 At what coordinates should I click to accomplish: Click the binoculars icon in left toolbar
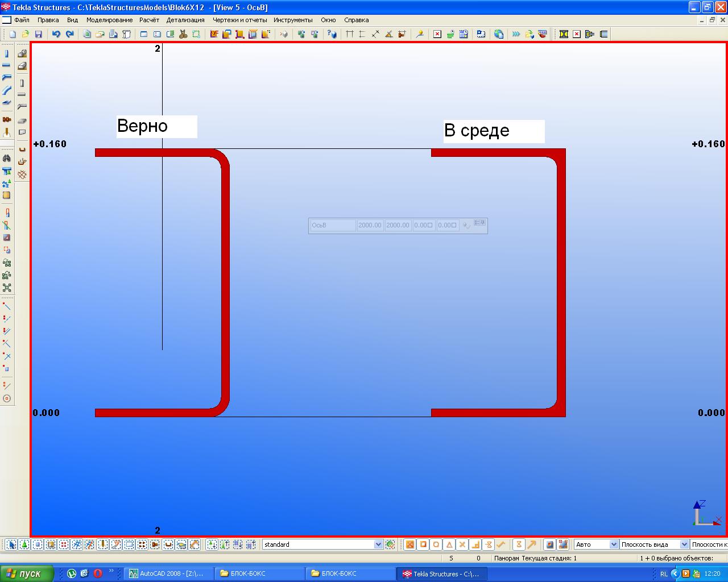pos(7,158)
